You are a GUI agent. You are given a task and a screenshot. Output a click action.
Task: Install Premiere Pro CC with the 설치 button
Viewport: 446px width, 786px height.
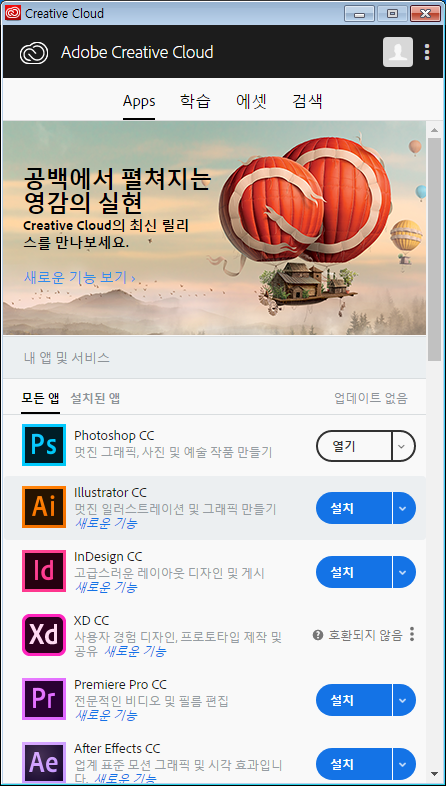tap(354, 700)
